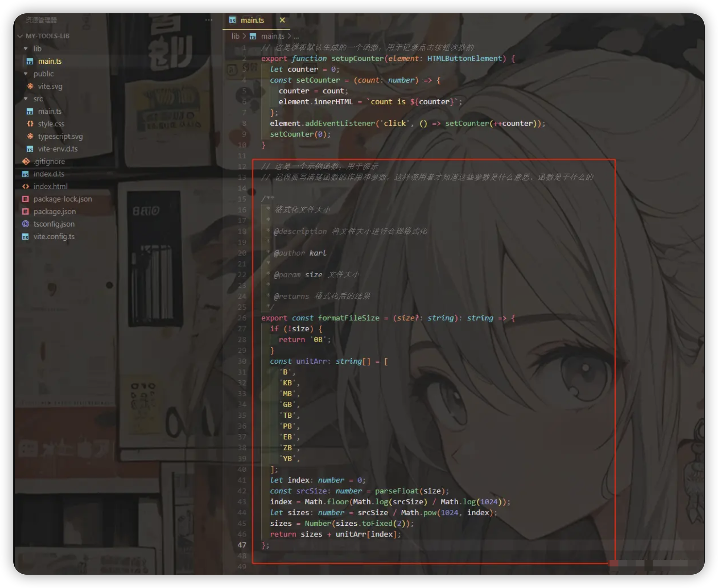Close the main.ts editor tab
Viewport: 718px width, 588px height.
coord(282,20)
